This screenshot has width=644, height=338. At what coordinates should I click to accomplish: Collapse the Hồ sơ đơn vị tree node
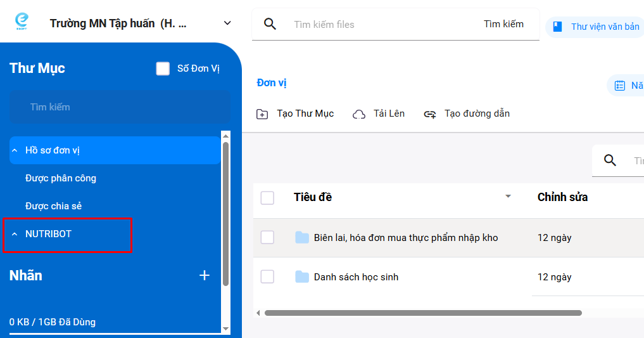15,151
